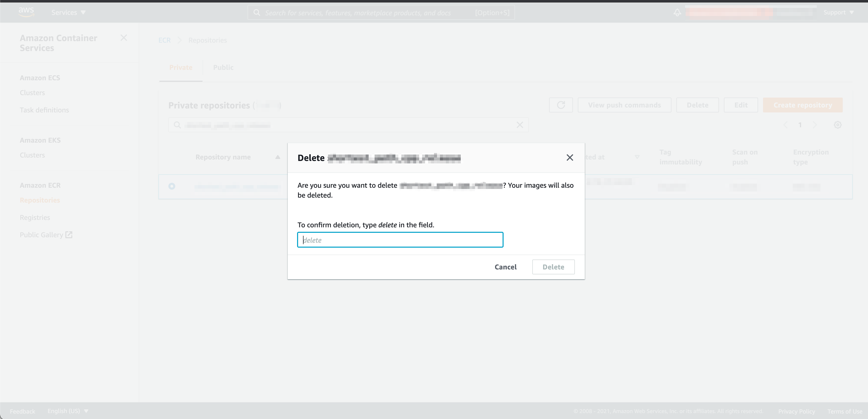Viewport: 868px width, 419px height.
Task: Open Repositories in sidebar
Action: click(40, 200)
